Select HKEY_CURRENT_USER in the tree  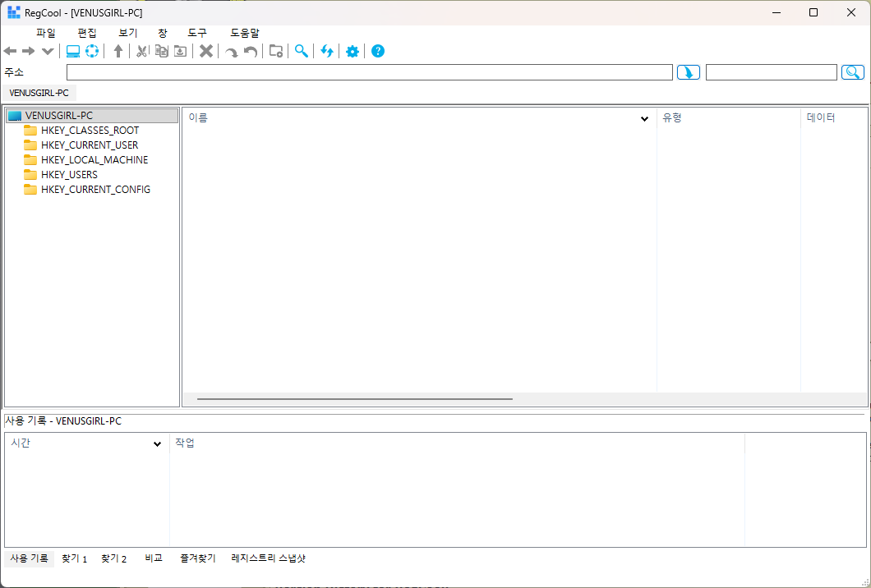(x=90, y=145)
